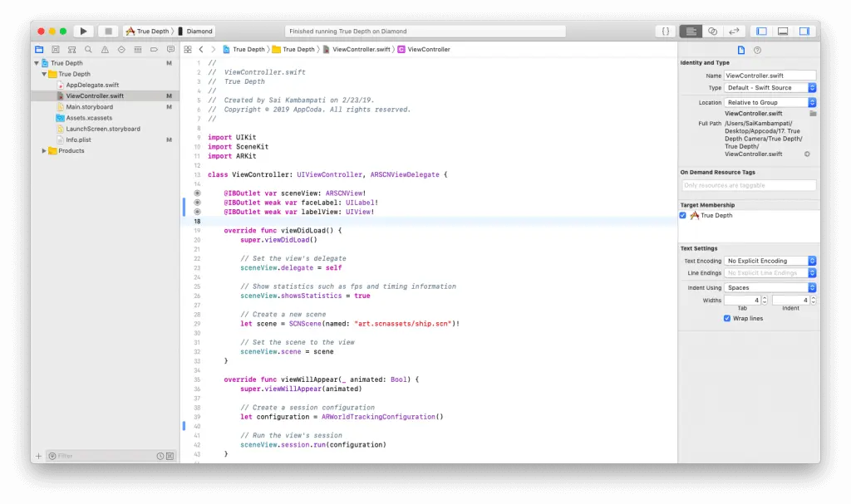Open the Type dropdown Default Swift Source
The height and width of the screenshot is (504, 851).
(x=770, y=87)
